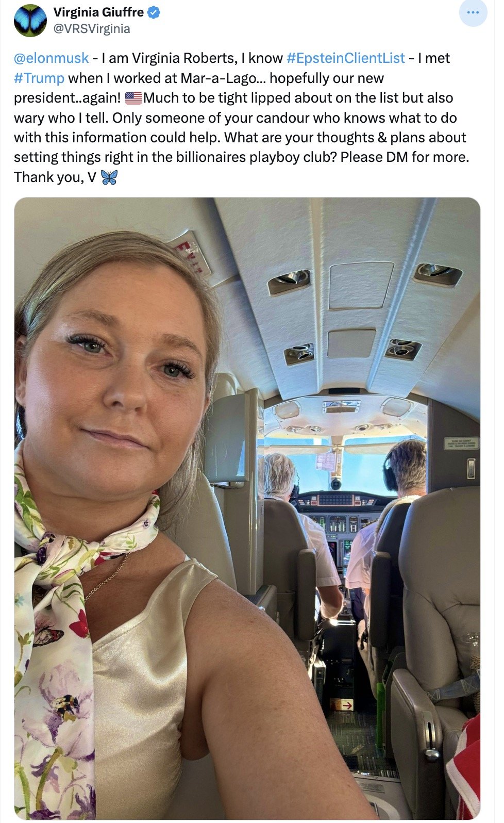Screen dimensions: 504x823
Task: Click the red EXIT sign in photo
Action: [190, 255]
